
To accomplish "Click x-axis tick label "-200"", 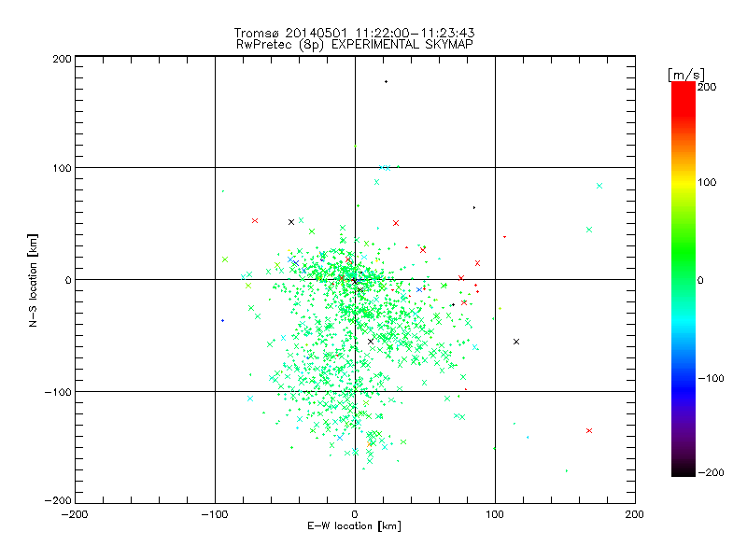I will 75,514.
